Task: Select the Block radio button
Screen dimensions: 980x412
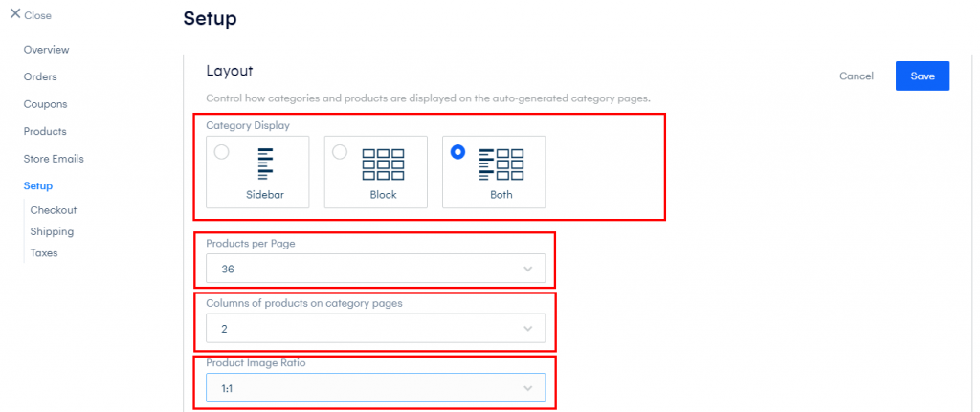Action: click(x=340, y=152)
